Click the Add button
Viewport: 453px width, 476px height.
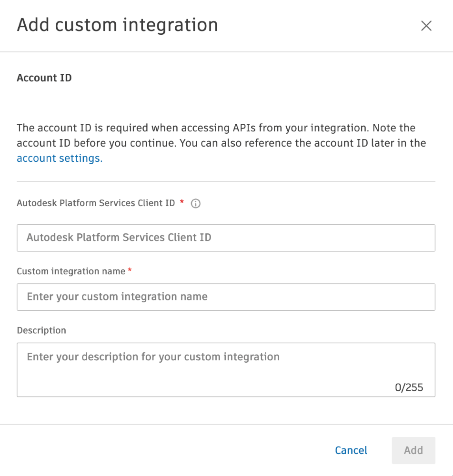pyautogui.click(x=413, y=450)
